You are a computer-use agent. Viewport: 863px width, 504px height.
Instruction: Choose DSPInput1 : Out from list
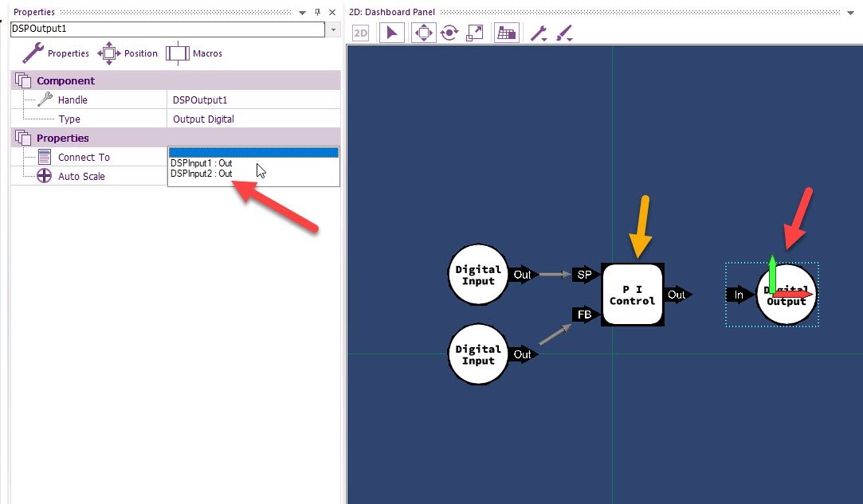[201, 163]
